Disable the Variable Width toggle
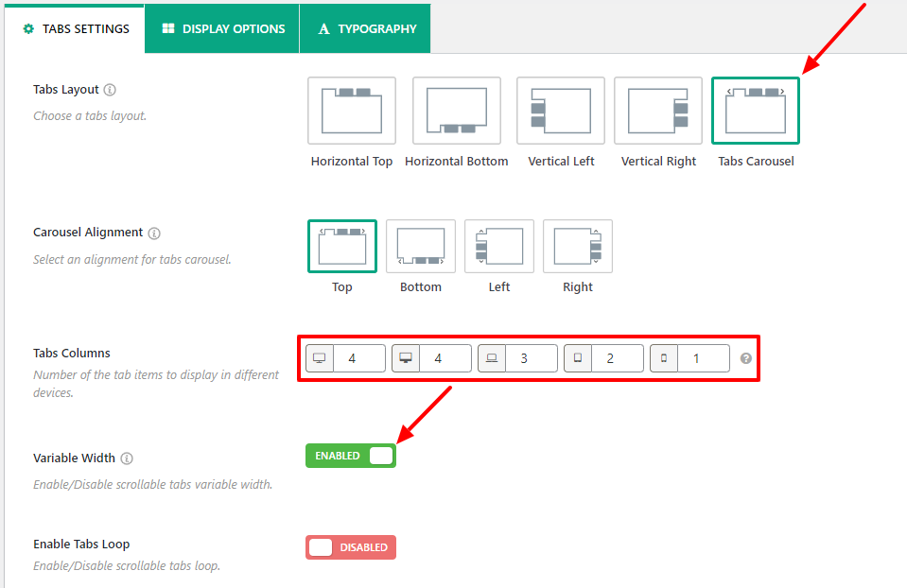907x588 pixels. click(x=351, y=456)
